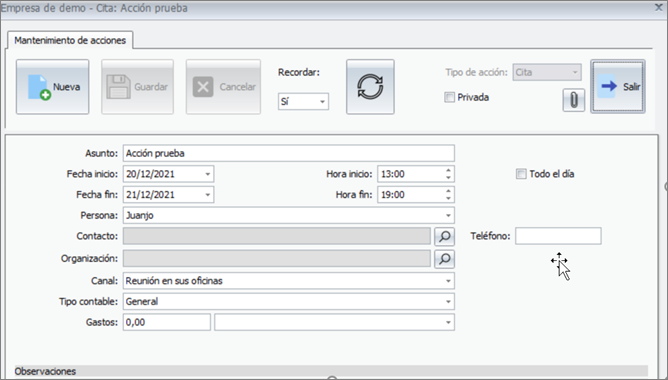This screenshot has width=668, height=380.
Task: Open the Gastos type dropdown
Action: click(448, 322)
